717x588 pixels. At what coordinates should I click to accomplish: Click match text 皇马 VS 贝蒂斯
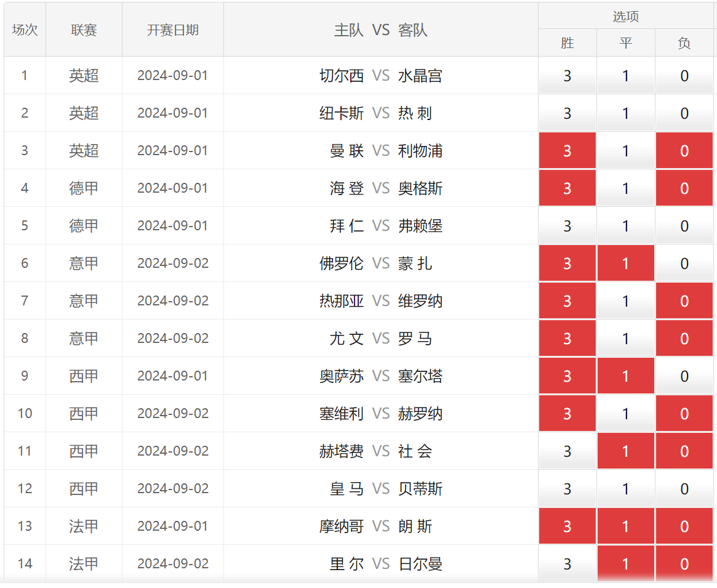tap(385, 488)
